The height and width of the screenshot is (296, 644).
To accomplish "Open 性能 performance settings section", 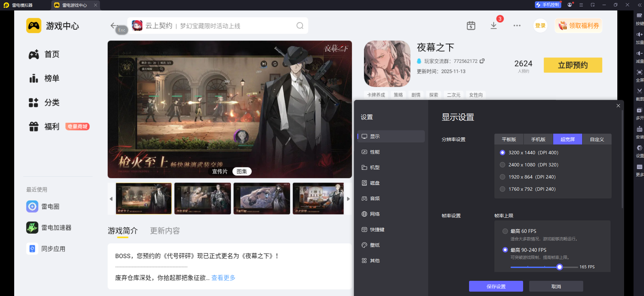I will point(391,152).
